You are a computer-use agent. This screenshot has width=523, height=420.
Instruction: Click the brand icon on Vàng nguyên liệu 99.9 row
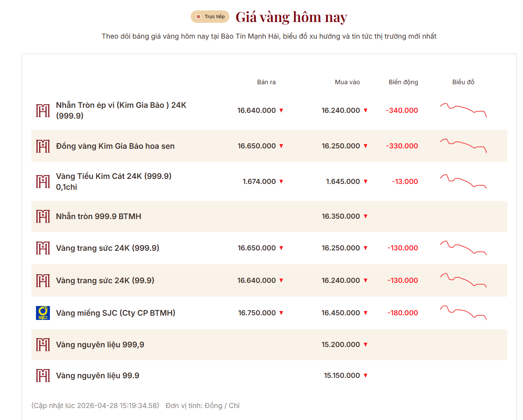pos(43,375)
